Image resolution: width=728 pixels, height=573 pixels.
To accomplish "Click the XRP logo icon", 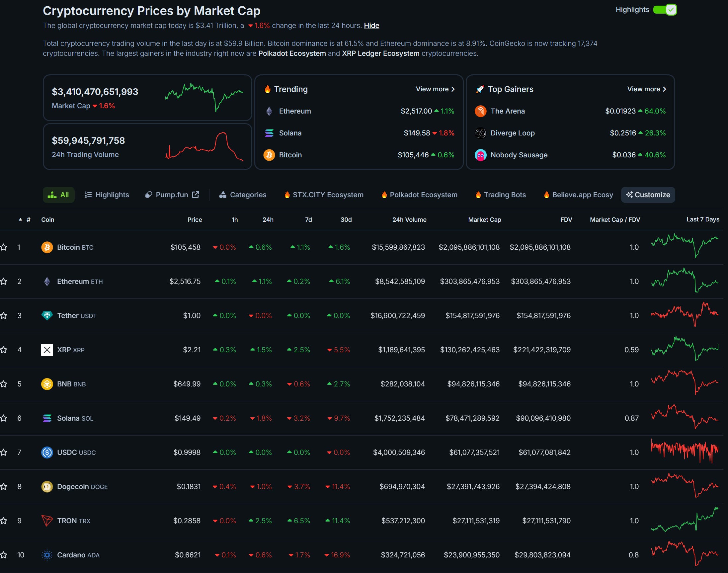I will 47,350.
